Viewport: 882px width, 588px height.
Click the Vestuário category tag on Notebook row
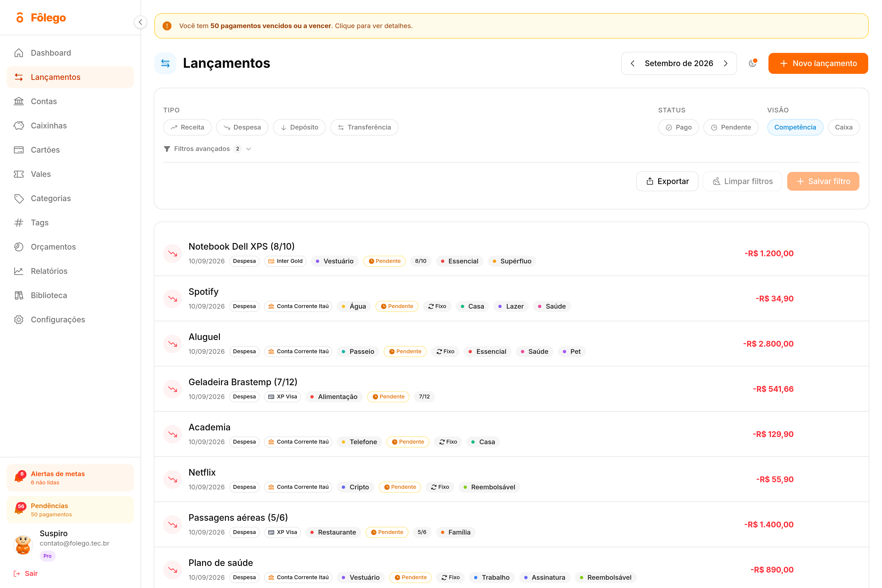[335, 261]
